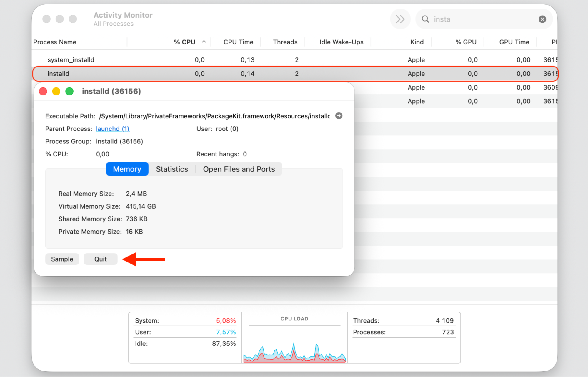Click the Virtual Memory Size value 415,14 GB

(141, 206)
